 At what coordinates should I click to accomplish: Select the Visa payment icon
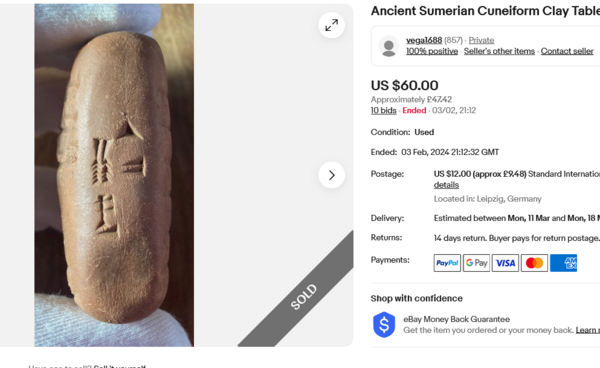pyautogui.click(x=505, y=263)
